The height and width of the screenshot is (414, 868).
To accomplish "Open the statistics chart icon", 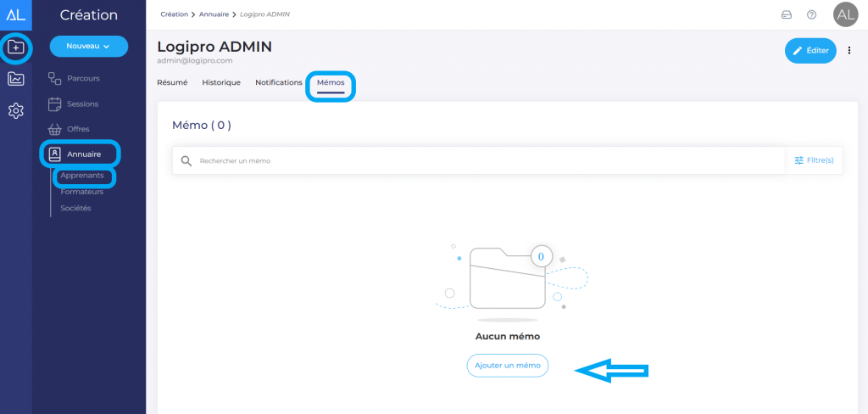I will coord(16,79).
